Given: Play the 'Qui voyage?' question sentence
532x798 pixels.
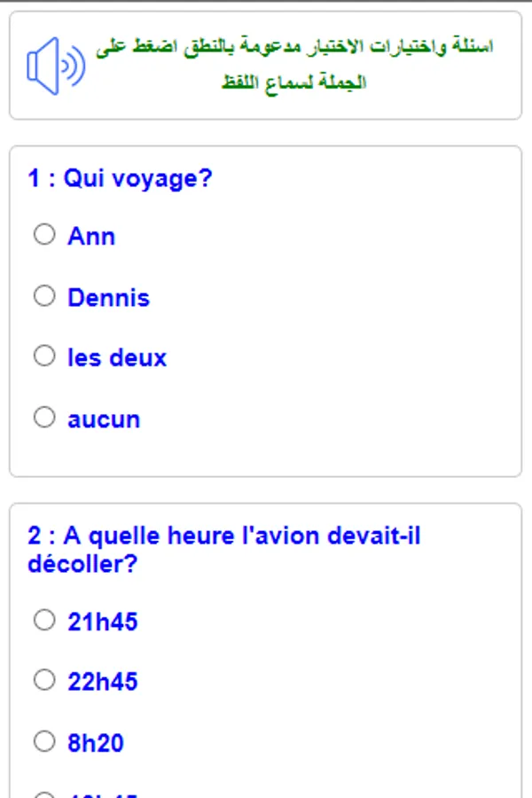Looking at the screenshot, I should coord(120,179).
